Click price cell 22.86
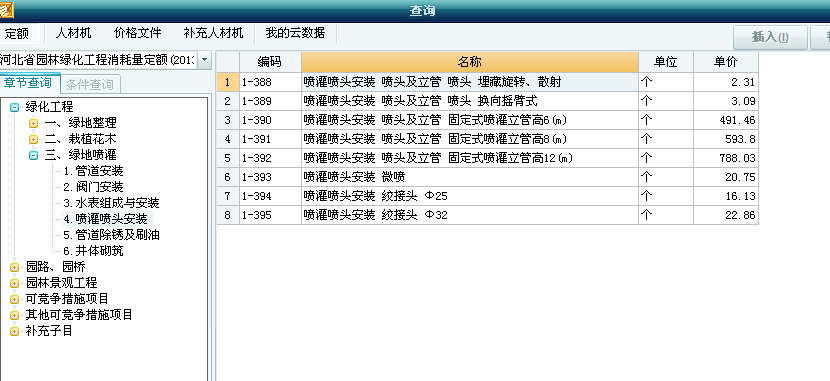 tap(726, 215)
